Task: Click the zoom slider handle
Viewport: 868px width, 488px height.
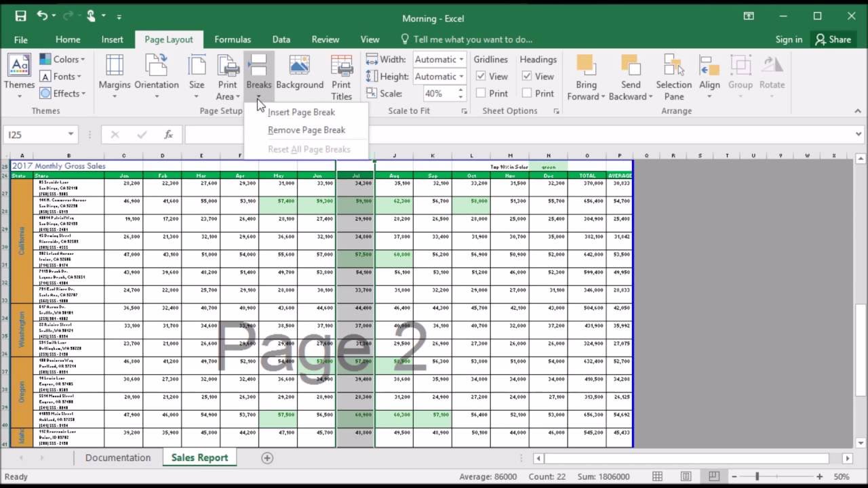Action: tap(757, 477)
